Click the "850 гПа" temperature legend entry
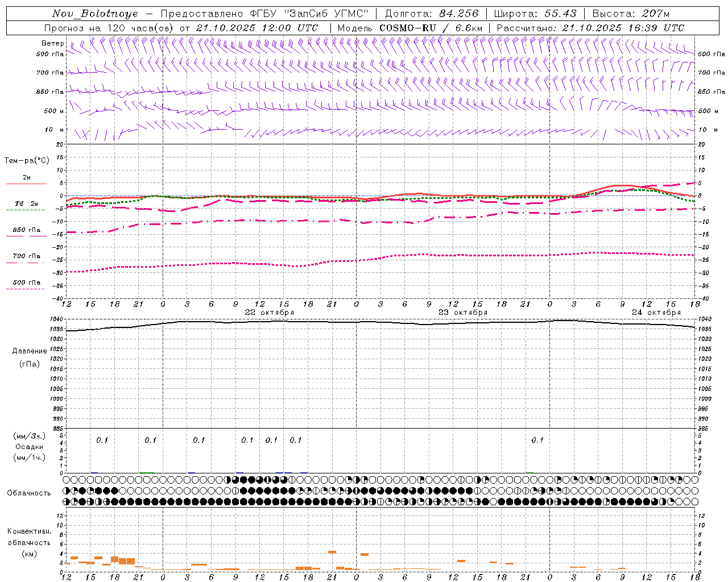 (x=26, y=230)
